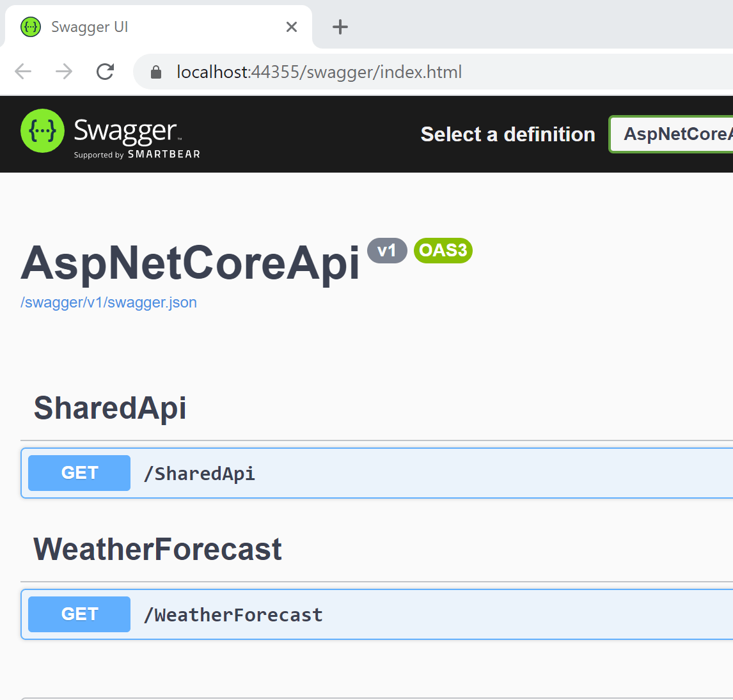Click the Swagger UI tab favicon
Screen dimensions: 733x700
(31, 27)
